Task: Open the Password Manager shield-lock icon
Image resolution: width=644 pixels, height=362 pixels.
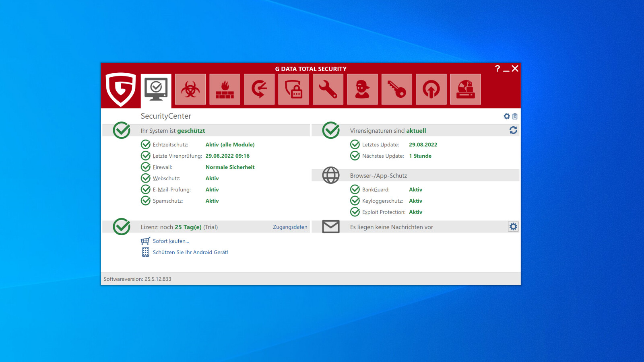Action: [293, 89]
